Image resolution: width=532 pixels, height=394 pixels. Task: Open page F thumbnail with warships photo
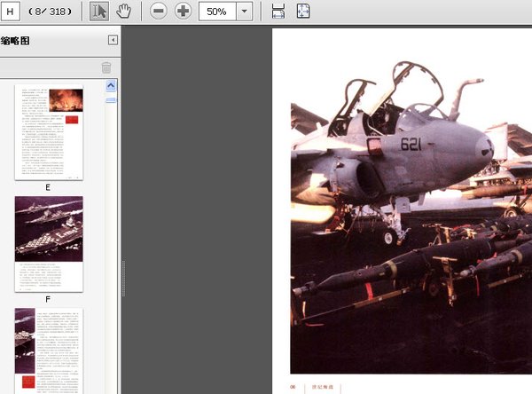(x=49, y=244)
